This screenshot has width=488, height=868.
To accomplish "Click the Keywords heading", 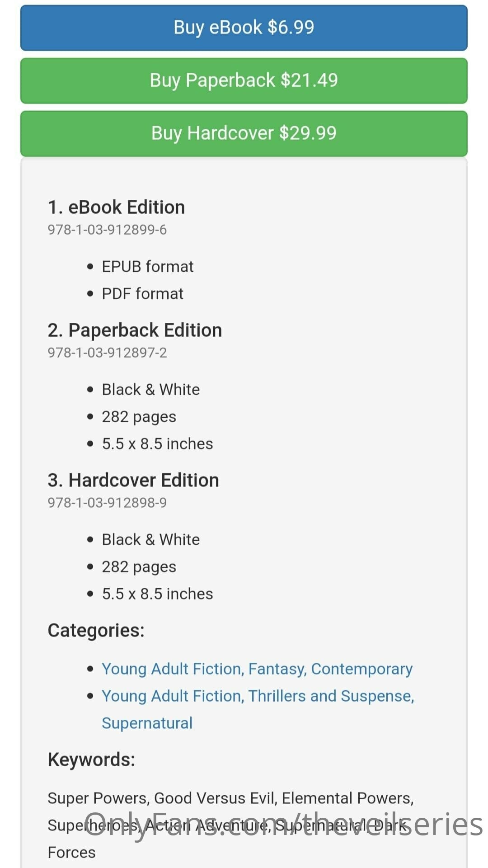I will [91, 760].
